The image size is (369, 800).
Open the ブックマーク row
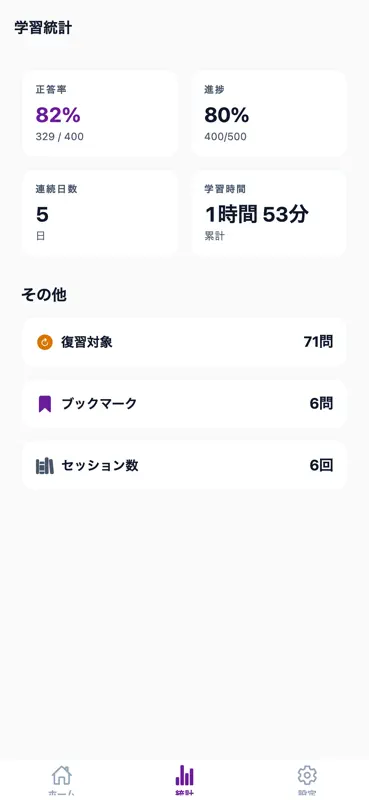coord(184,404)
